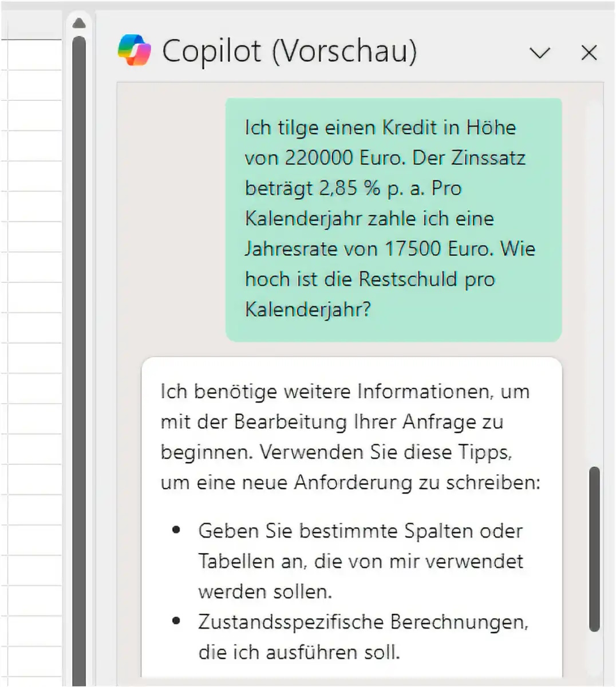Close the Copilot pane with X

[589, 53]
